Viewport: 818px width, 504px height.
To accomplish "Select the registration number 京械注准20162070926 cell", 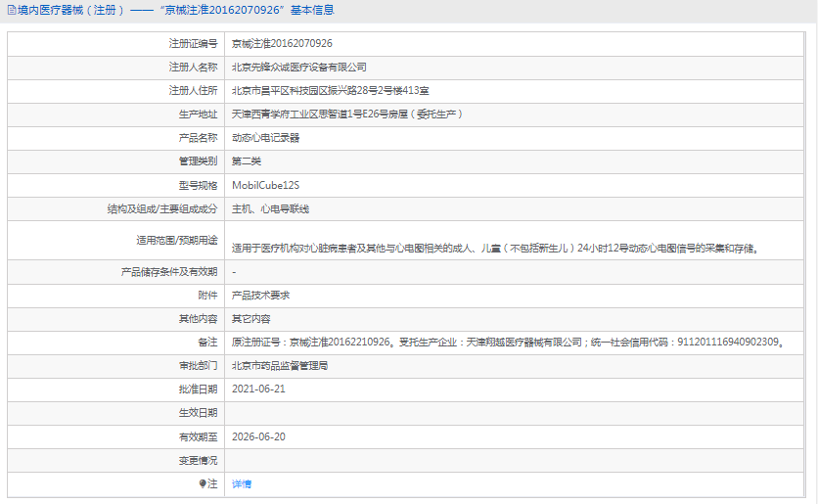I will 282,43.
